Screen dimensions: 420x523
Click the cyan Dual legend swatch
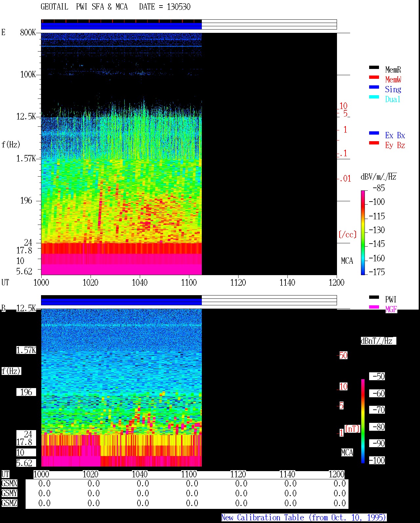(374, 97)
